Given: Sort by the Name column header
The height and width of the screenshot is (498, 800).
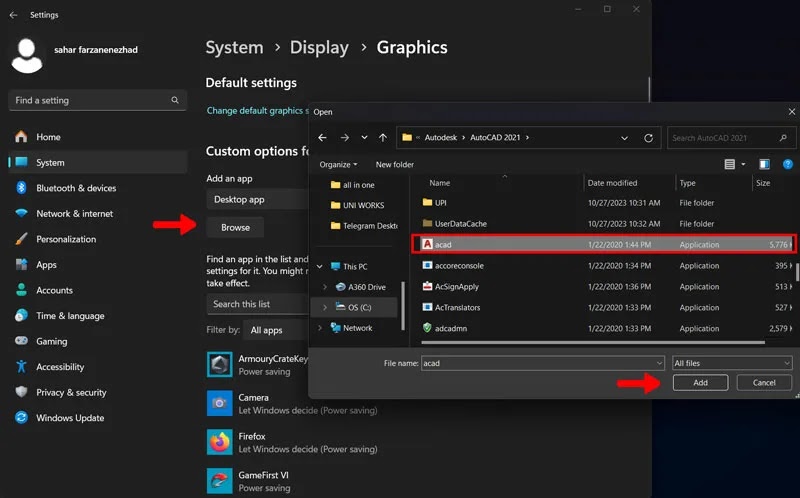Looking at the screenshot, I should 440,183.
